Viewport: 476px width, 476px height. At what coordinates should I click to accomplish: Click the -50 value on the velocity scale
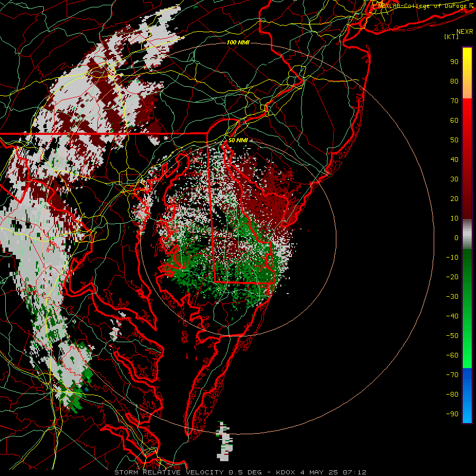[x=452, y=336]
